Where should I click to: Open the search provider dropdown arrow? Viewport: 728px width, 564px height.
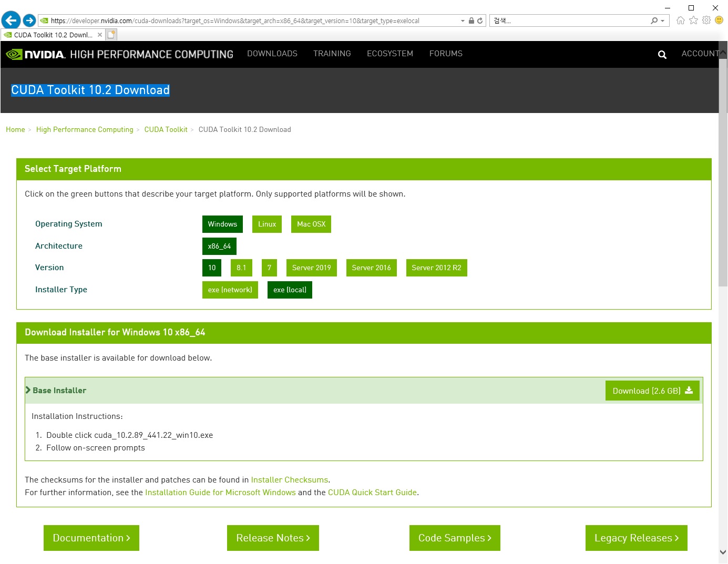click(663, 21)
